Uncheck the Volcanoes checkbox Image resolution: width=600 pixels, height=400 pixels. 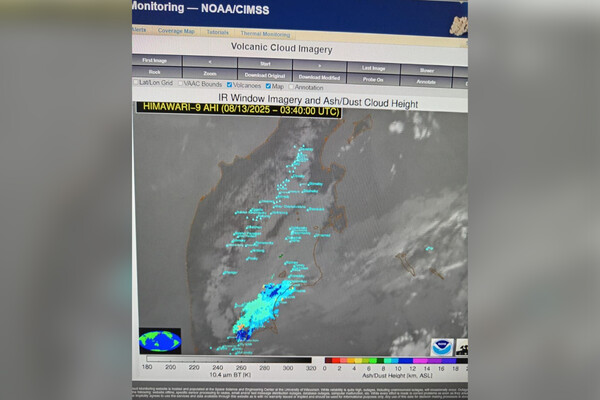230,85
